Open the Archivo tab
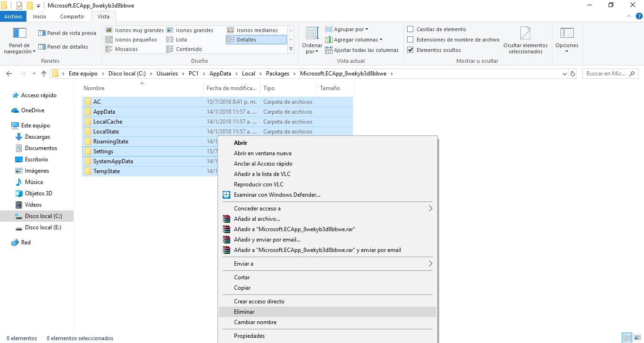644x343 pixels. pyautogui.click(x=13, y=17)
